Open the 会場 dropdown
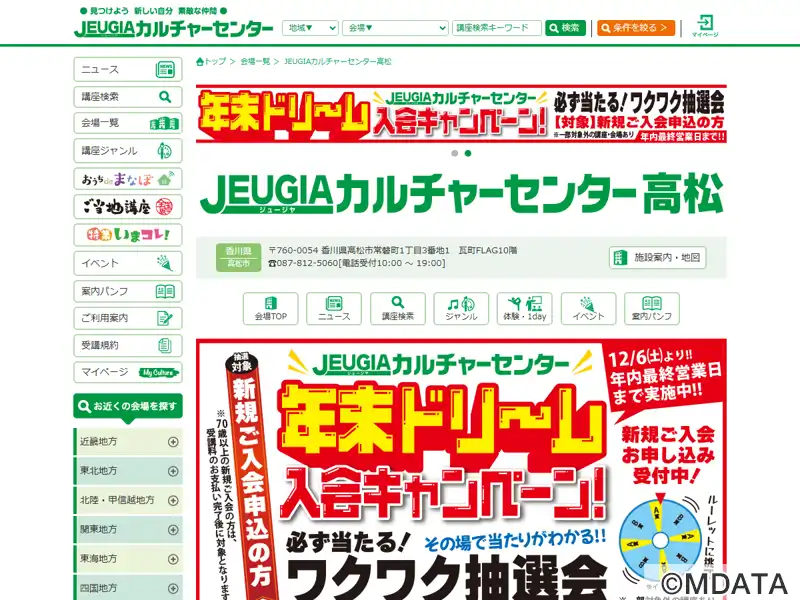Image resolution: width=800 pixels, height=600 pixels. click(395, 28)
